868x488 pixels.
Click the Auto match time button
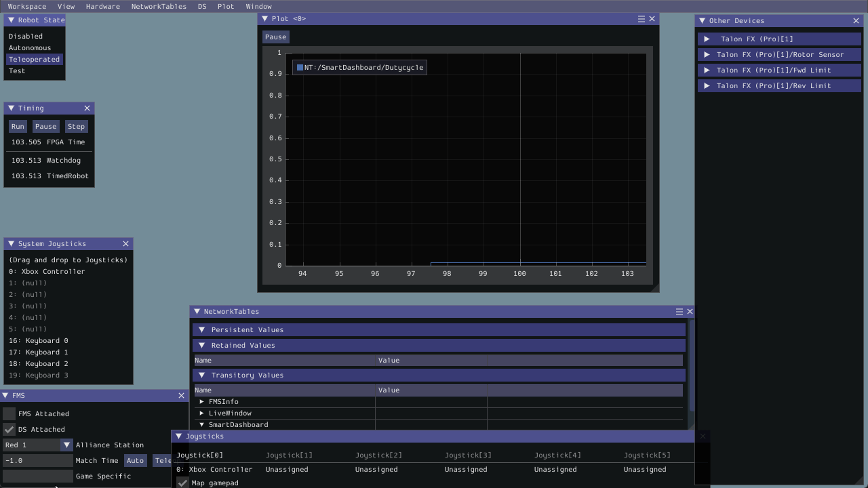(x=135, y=460)
